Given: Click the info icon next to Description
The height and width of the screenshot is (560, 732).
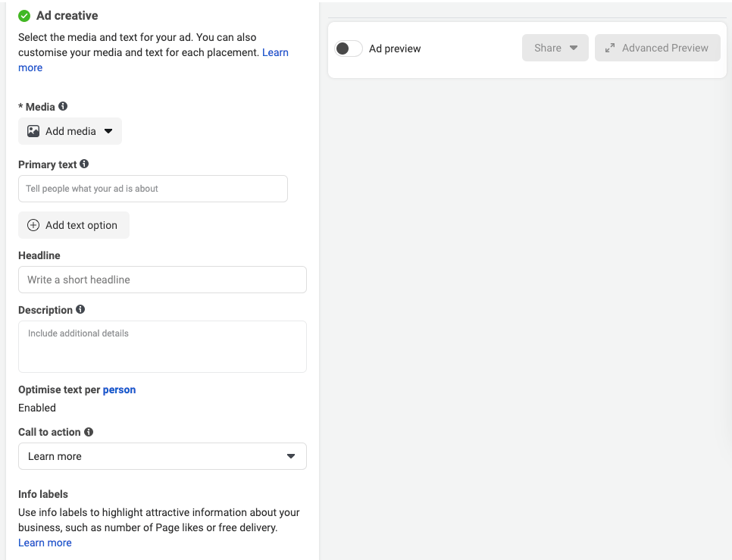Looking at the screenshot, I should click(x=80, y=309).
